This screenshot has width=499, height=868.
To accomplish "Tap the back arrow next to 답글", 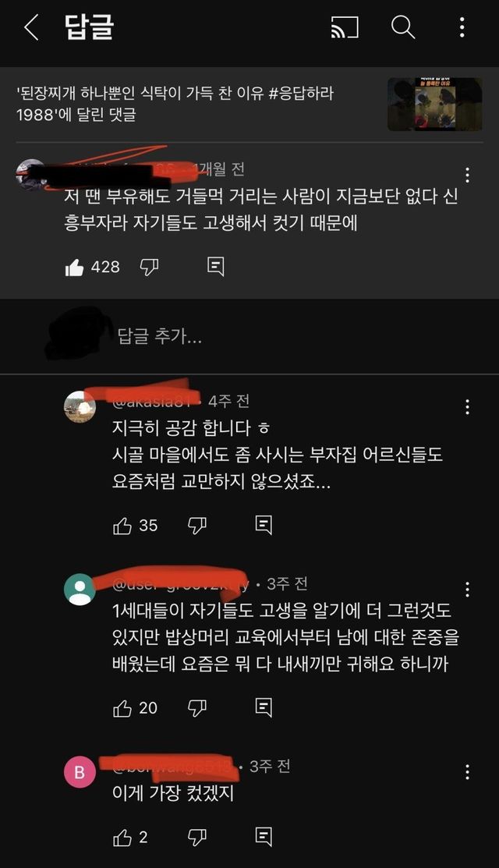I will (31, 27).
